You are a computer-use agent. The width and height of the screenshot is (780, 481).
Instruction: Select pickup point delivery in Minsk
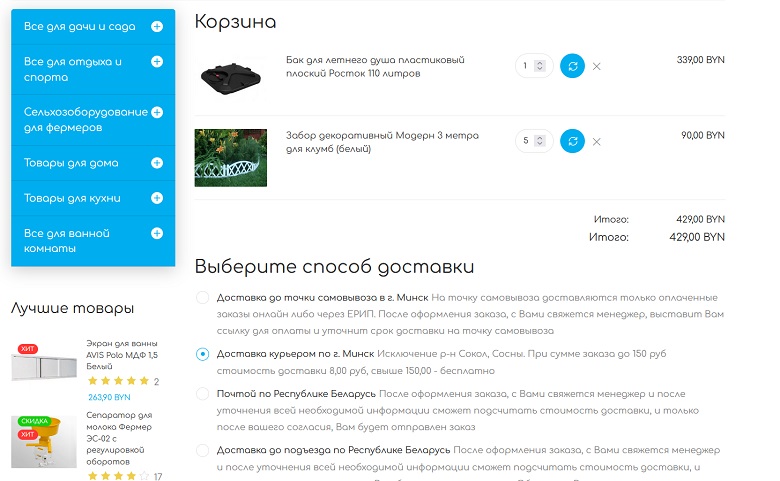coord(203,298)
